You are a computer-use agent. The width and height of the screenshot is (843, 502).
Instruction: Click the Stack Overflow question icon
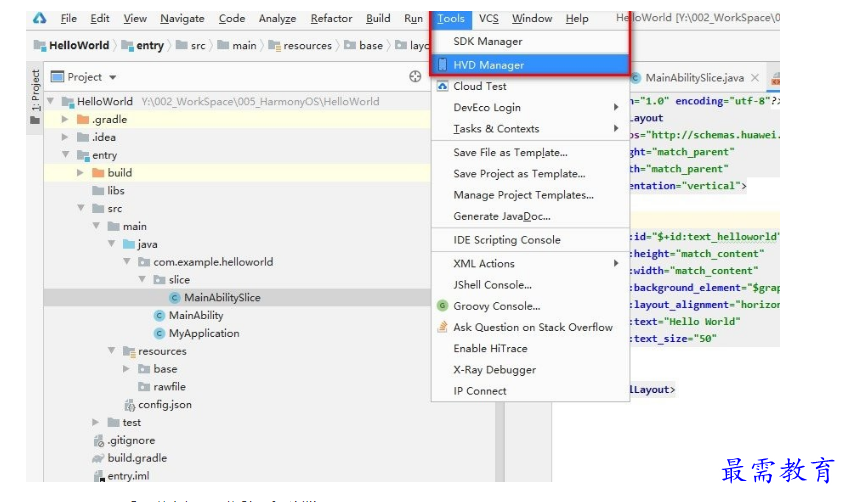[443, 327]
